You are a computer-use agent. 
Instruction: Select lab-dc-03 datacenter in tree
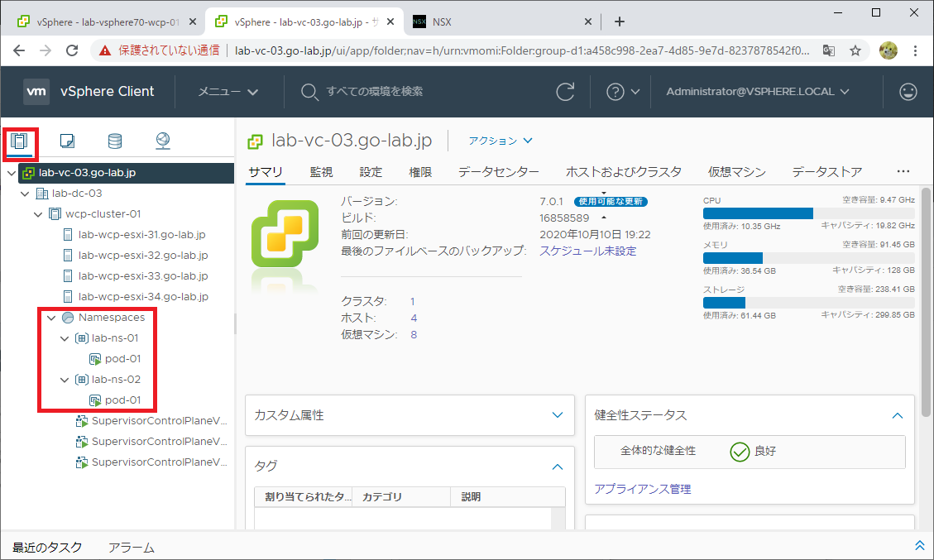[77, 193]
